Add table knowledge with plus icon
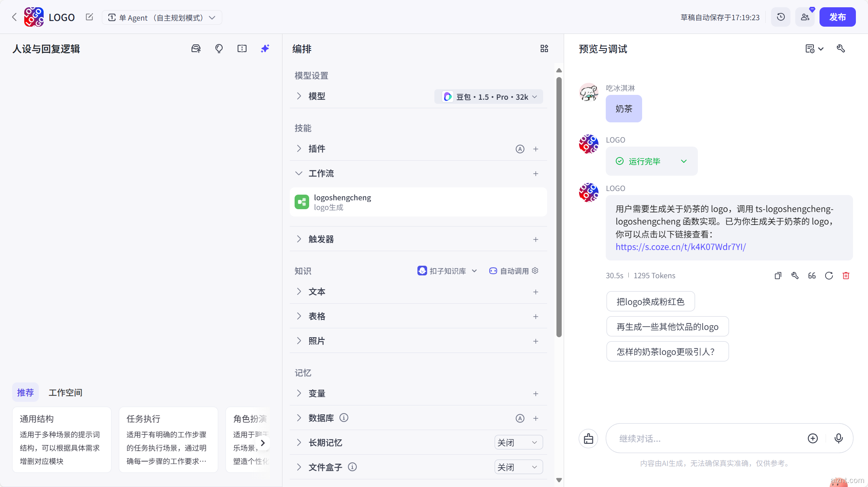The image size is (868, 487). point(536,317)
